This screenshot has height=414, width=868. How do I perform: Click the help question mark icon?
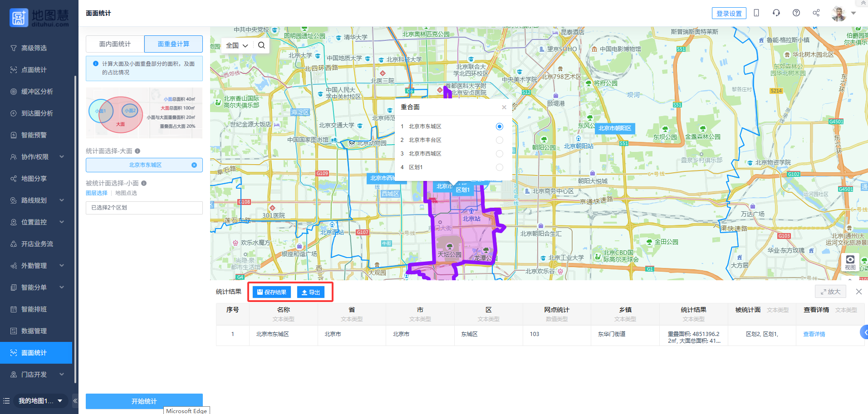click(796, 13)
